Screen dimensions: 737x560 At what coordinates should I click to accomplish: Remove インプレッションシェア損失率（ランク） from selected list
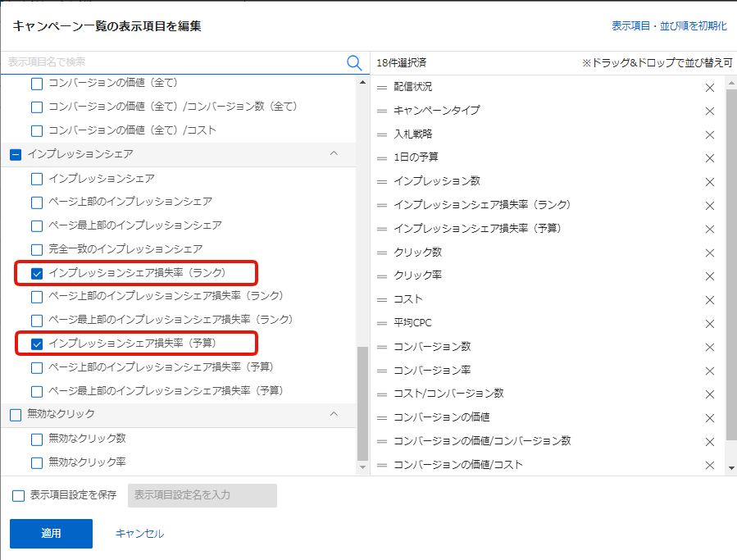coord(710,206)
